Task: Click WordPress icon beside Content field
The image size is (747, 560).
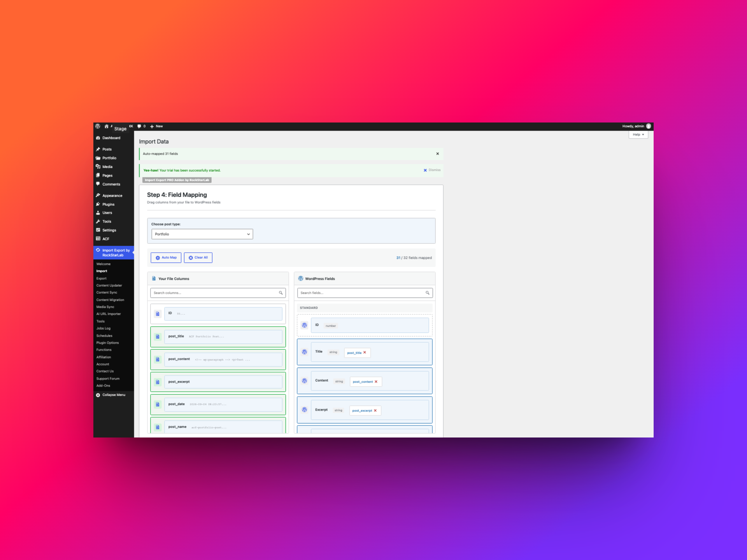Action: [305, 381]
